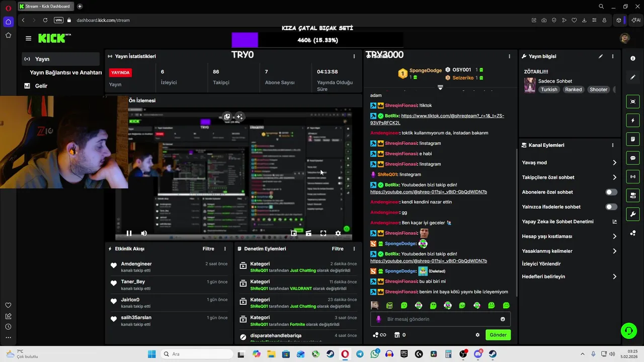Click the note page icon in right sidebar
This screenshot has height=362, width=644.
633,139
